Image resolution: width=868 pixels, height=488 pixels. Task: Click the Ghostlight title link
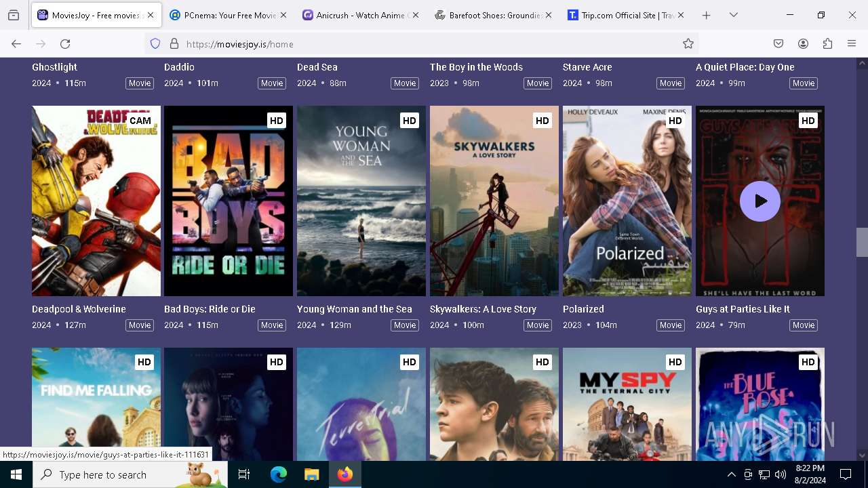pos(54,67)
